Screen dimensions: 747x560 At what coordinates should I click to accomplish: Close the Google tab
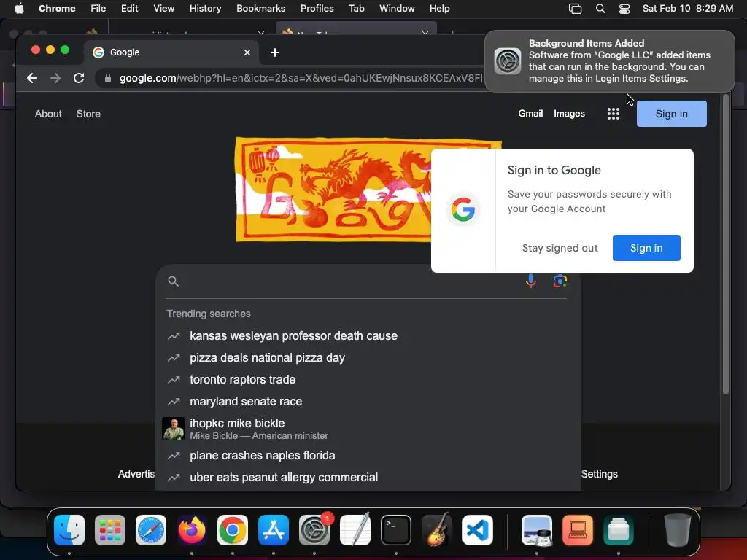247,52
